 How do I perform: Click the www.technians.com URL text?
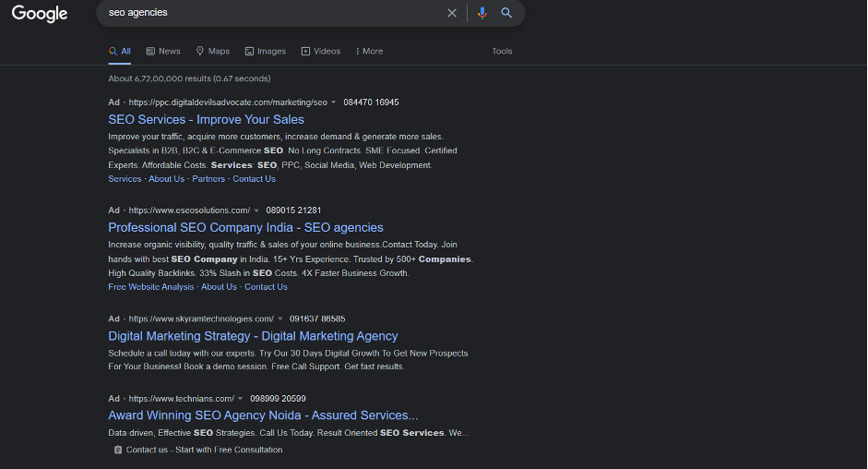pos(182,399)
